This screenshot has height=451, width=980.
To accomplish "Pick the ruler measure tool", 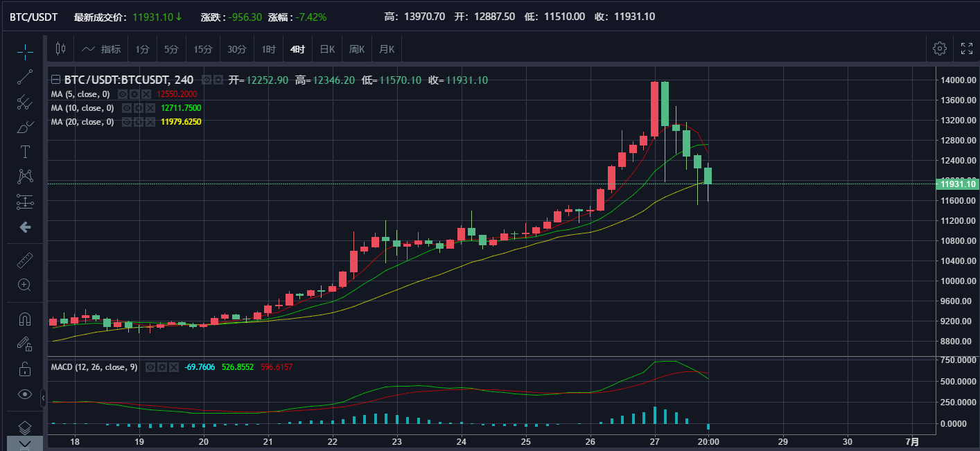I will click(x=25, y=260).
